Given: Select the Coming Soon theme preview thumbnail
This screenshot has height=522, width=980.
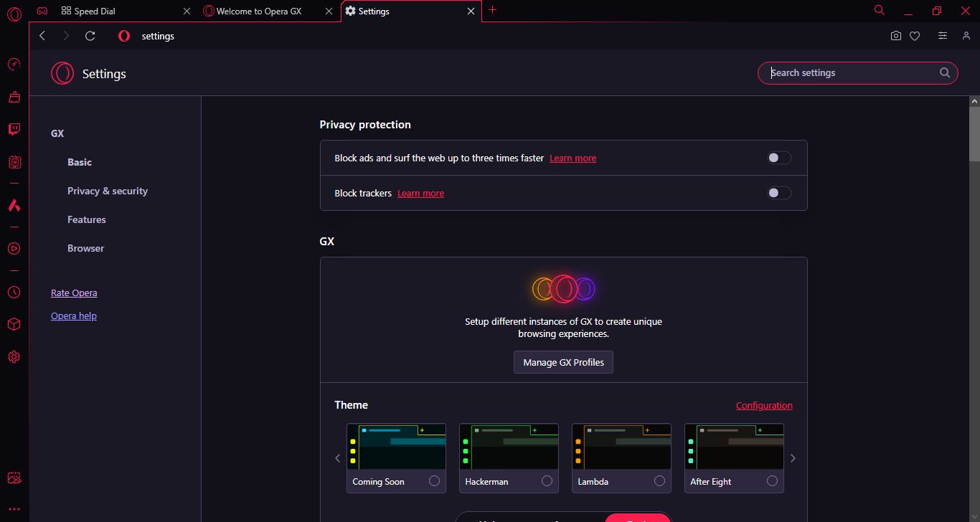Looking at the screenshot, I should click(x=396, y=446).
